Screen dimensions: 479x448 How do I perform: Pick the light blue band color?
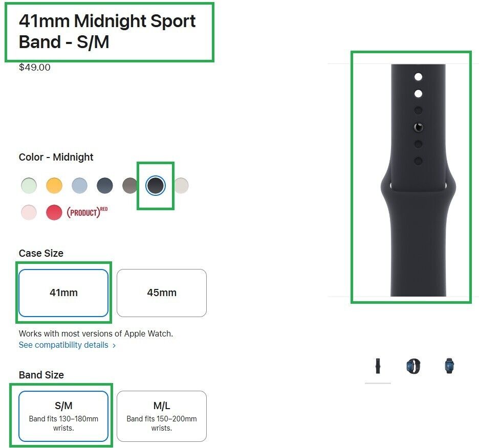pos(79,186)
